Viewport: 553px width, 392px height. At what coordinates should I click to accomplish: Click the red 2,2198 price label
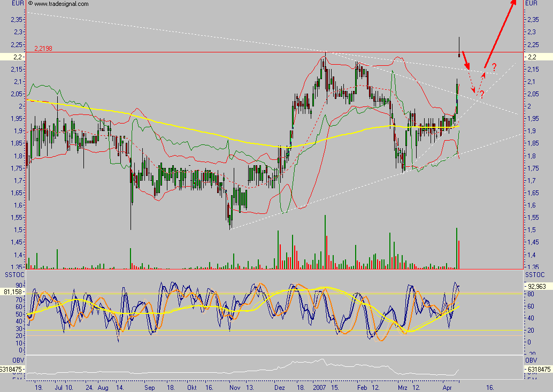coord(43,49)
